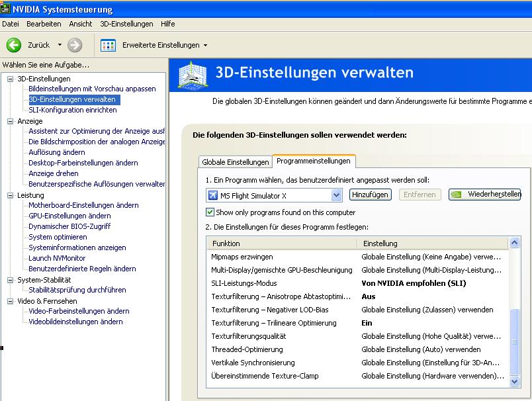The height and width of the screenshot is (401, 532).
Task: Collapse the Anzeige tree node
Action: 10,121
